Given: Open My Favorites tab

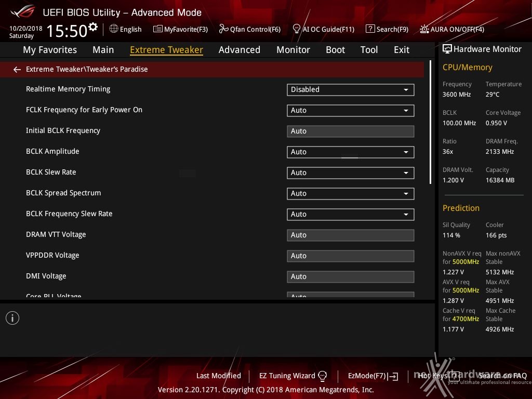Looking at the screenshot, I should (50, 50).
